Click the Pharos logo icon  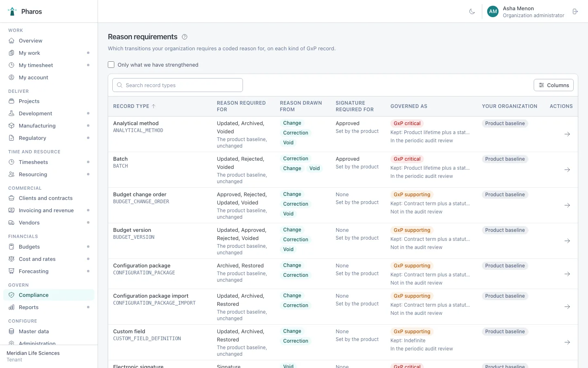click(12, 11)
